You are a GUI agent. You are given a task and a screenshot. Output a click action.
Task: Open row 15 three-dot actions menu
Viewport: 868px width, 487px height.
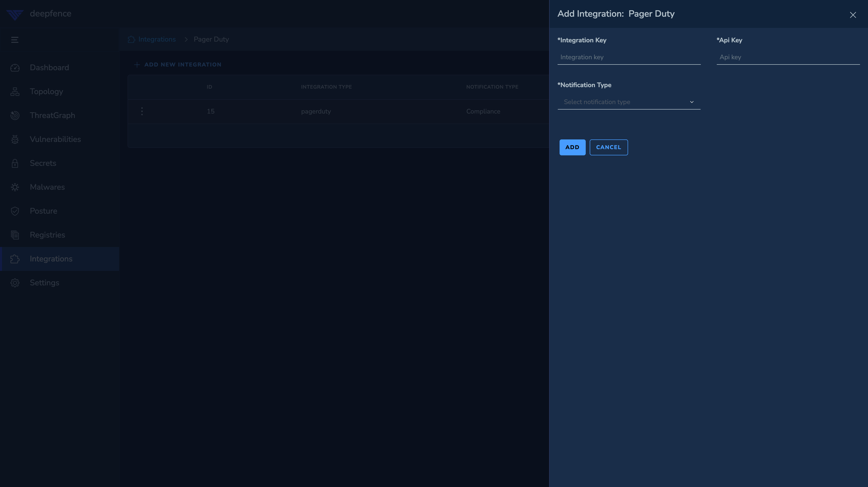click(142, 111)
